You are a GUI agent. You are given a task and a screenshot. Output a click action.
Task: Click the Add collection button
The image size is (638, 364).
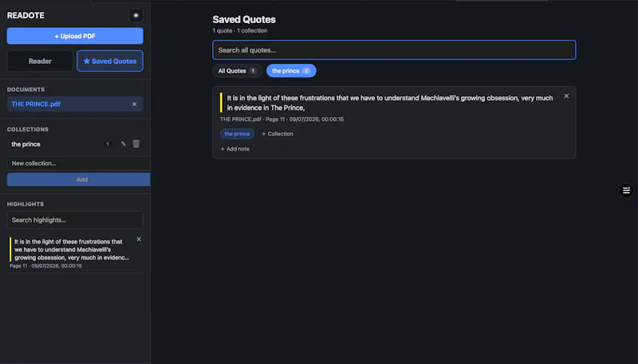[78, 179]
